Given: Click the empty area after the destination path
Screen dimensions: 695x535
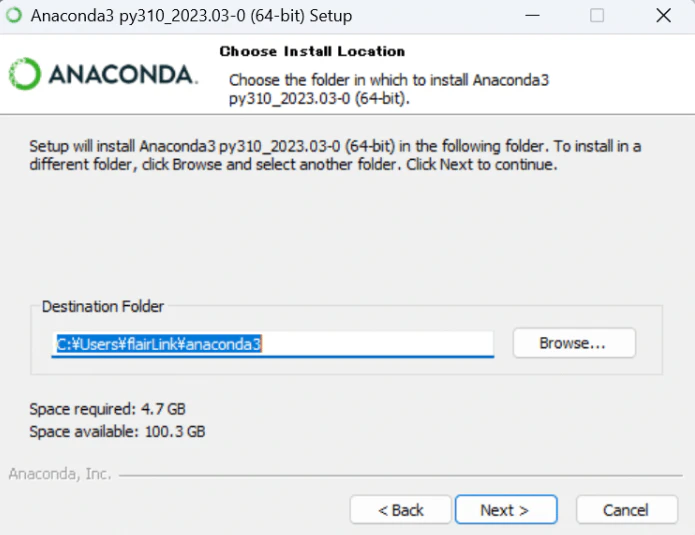Looking at the screenshot, I should coord(377,344).
